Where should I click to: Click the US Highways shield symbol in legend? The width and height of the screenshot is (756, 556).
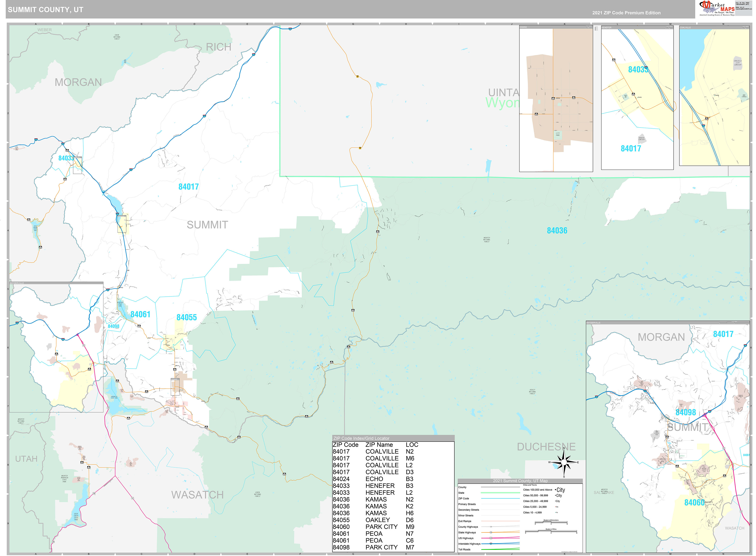click(491, 538)
